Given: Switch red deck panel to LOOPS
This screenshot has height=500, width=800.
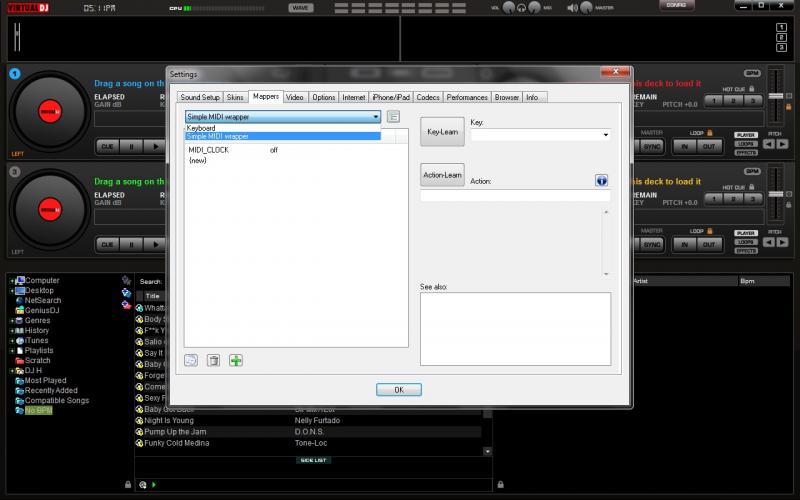Looking at the screenshot, I should 746,144.
